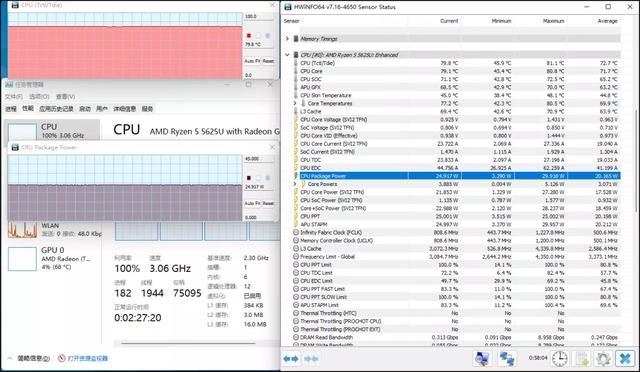Screen dimensions: 640x372
Task: Edit the 45.000 maximum field of Package Power graph
Action: coord(259,158)
